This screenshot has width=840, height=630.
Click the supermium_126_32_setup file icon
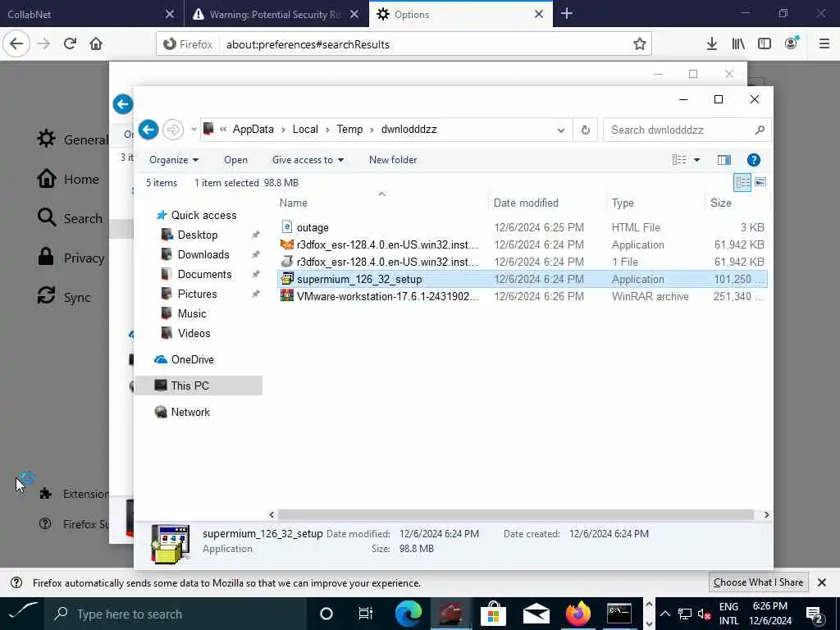[287, 279]
